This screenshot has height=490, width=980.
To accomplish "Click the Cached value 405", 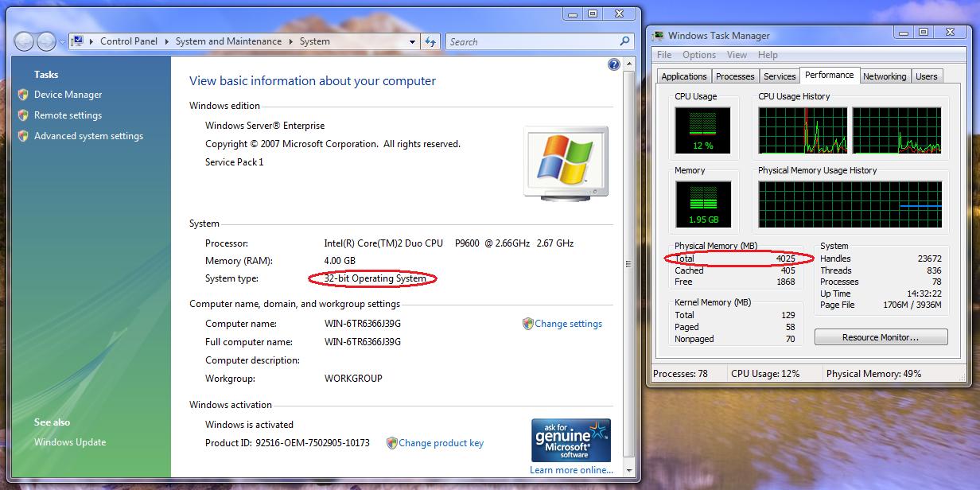I will tap(788, 270).
